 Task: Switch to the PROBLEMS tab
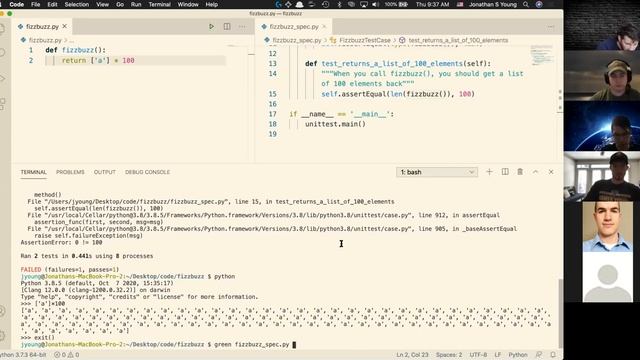[x=70, y=172]
